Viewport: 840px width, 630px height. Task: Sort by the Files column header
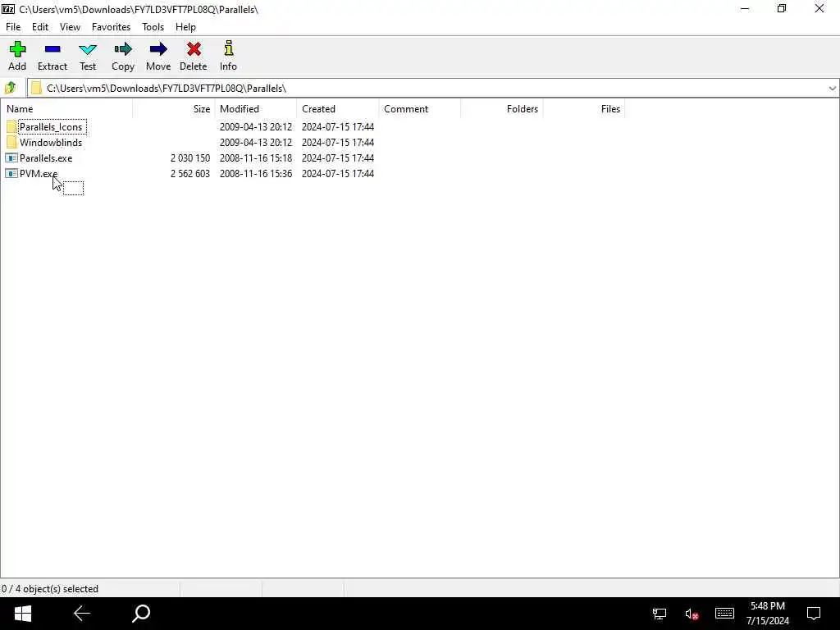pos(584,109)
